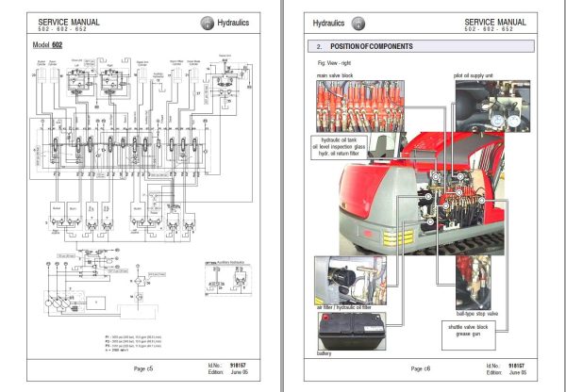Viewport: 566px width, 392px height.
Task: Click the 'shuttle valve block grease gun' box
Action: tap(468, 335)
